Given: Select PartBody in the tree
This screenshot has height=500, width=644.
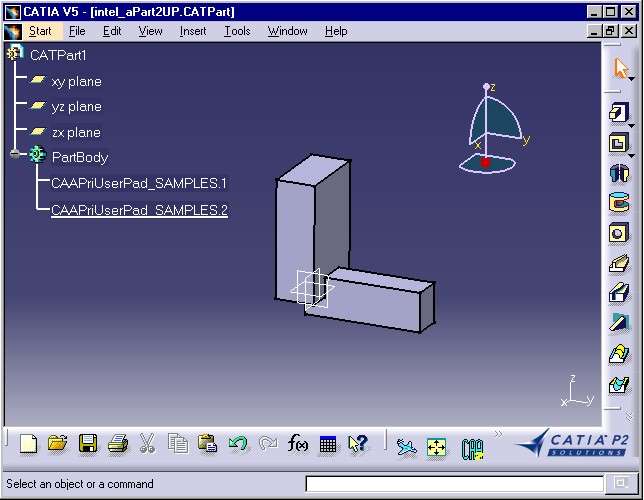Looking at the screenshot, I should pyautogui.click(x=80, y=157).
